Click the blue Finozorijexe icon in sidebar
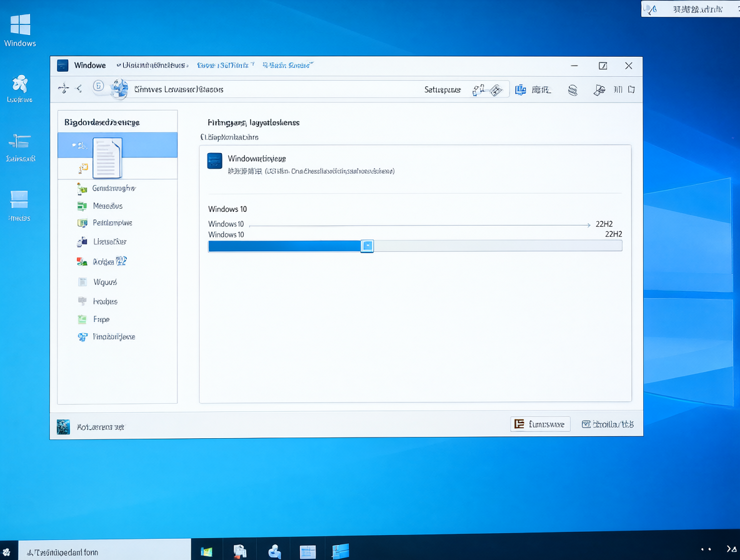Image resolution: width=740 pixels, height=560 pixels. (x=82, y=337)
